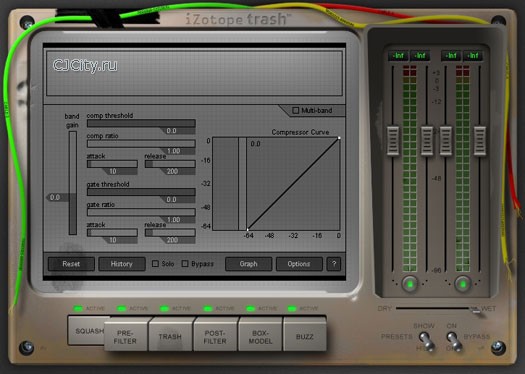Switch to BOX-MODEL module
Viewport: 525px width, 374px height.
[260, 336]
